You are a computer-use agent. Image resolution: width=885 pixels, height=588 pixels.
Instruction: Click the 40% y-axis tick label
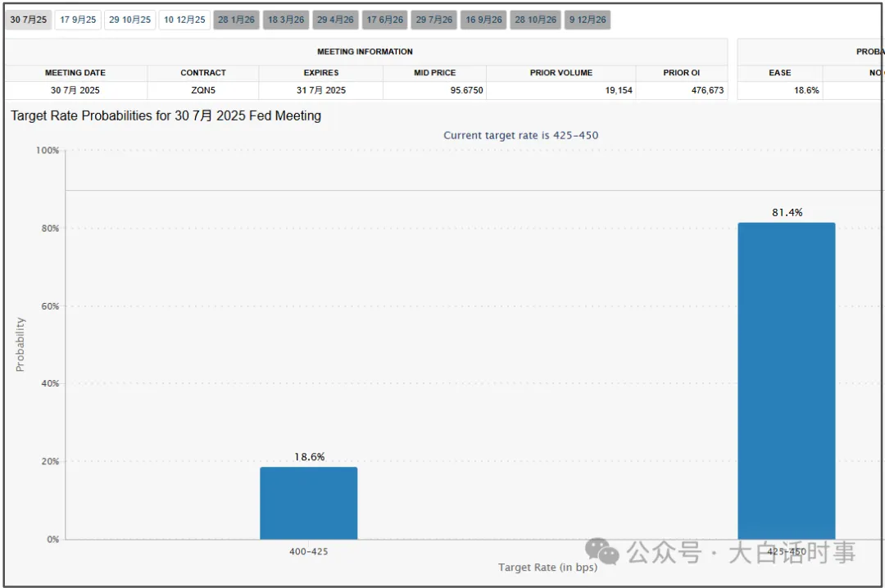(50, 384)
